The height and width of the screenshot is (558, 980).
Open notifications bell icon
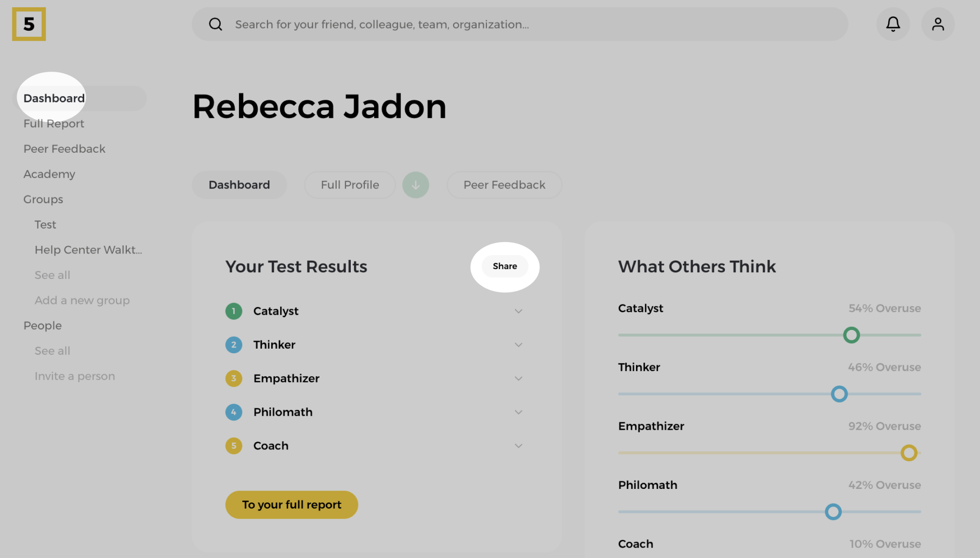coord(893,24)
